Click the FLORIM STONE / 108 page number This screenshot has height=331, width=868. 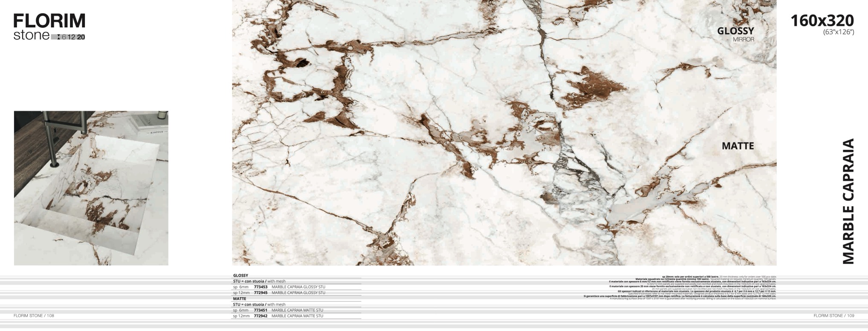pos(34,316)
